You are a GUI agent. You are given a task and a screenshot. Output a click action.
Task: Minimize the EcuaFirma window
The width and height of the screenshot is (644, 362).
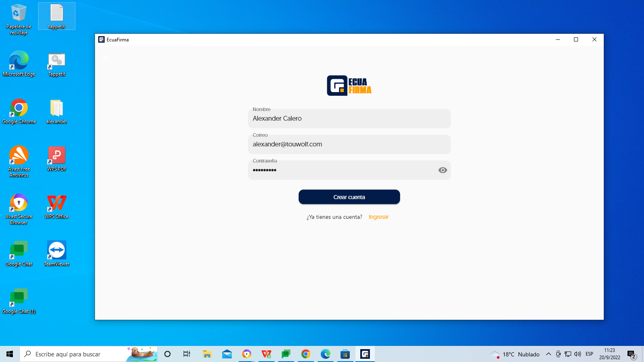click(x=558, y=39)
